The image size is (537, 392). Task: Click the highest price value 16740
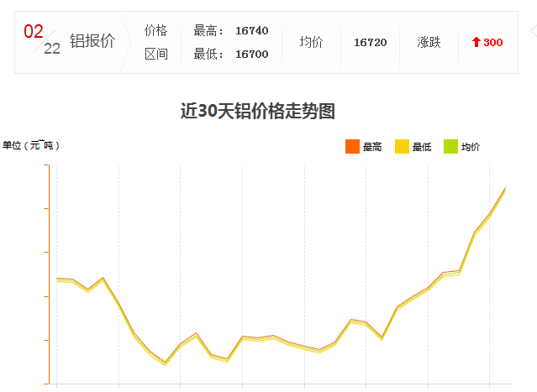(x=251, y=31)
